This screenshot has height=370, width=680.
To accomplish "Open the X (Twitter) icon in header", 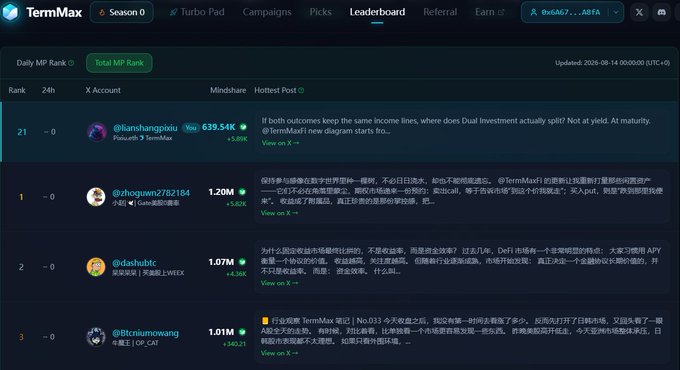I will pyautogui.click(x=639, y=12).
